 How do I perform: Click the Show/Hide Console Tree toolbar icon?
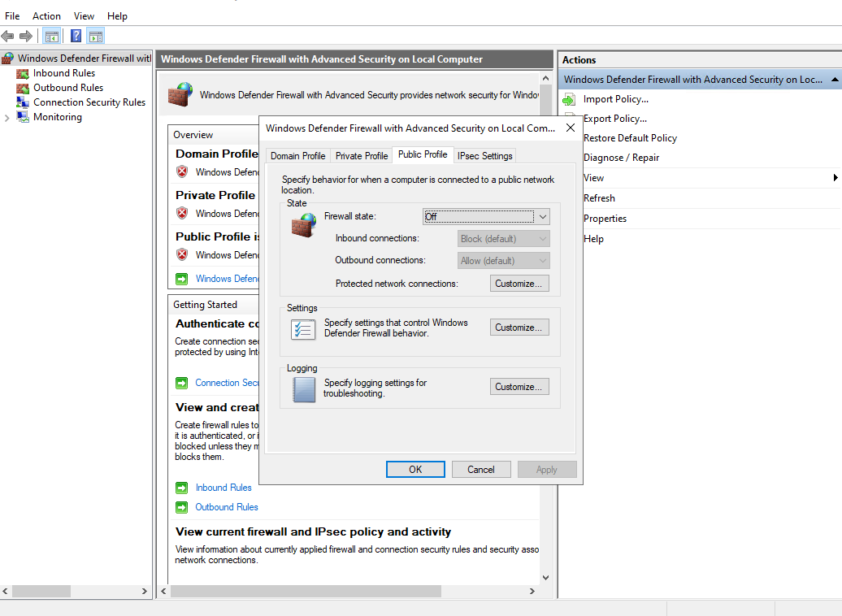(x=52, y=36)
